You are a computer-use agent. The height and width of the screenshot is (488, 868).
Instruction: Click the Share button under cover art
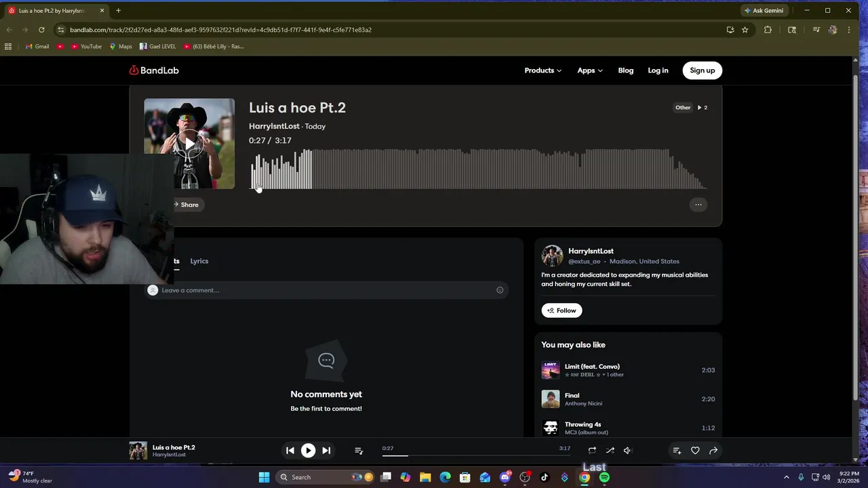186,205
